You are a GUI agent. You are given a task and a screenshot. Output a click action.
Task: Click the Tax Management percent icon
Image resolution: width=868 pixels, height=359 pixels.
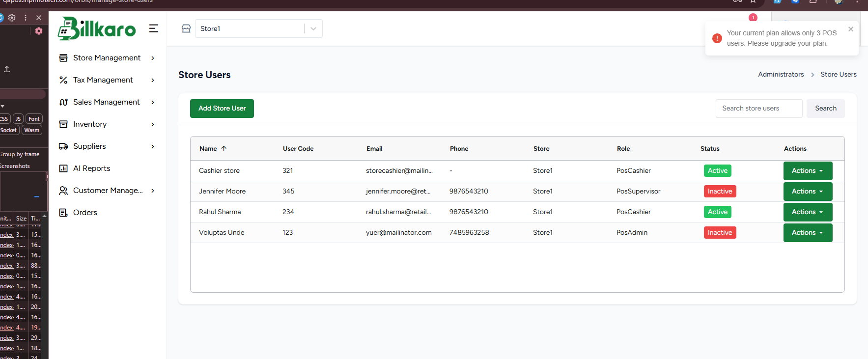pyautogui.click(x=63, y=80)
